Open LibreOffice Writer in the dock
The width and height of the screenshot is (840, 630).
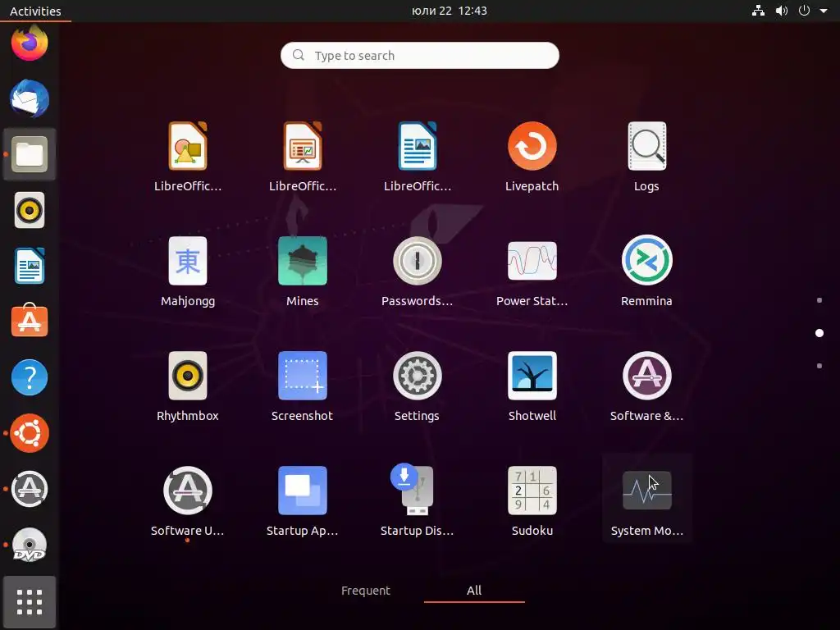(x=30, y=266)
